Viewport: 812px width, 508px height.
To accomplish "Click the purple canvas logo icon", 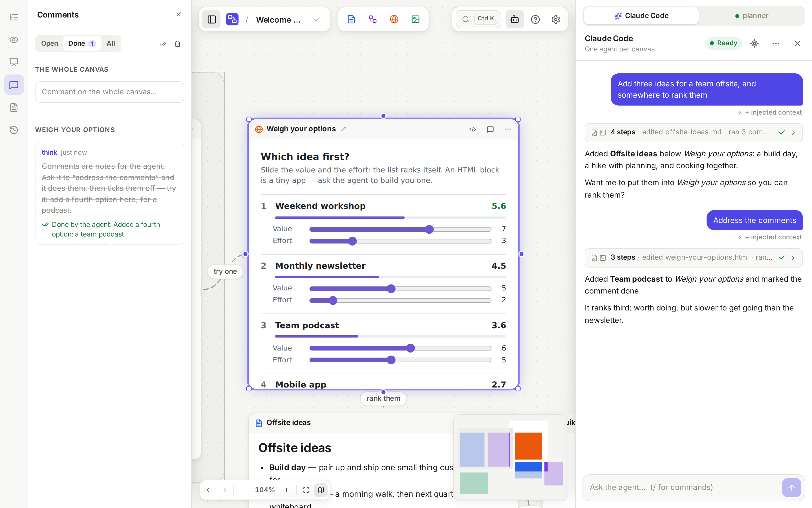I will tap(232, 19).
